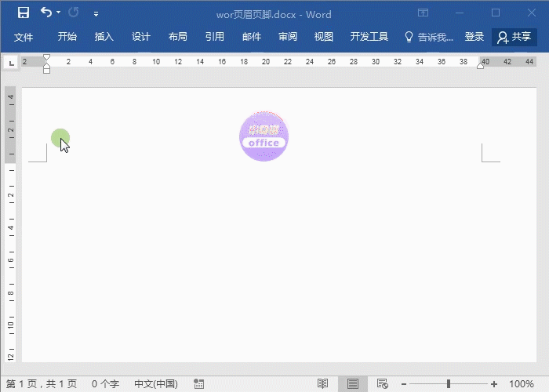Select Print Layout view button
The height and width of the screenshot is (392, 549).
tap(353, 384)
